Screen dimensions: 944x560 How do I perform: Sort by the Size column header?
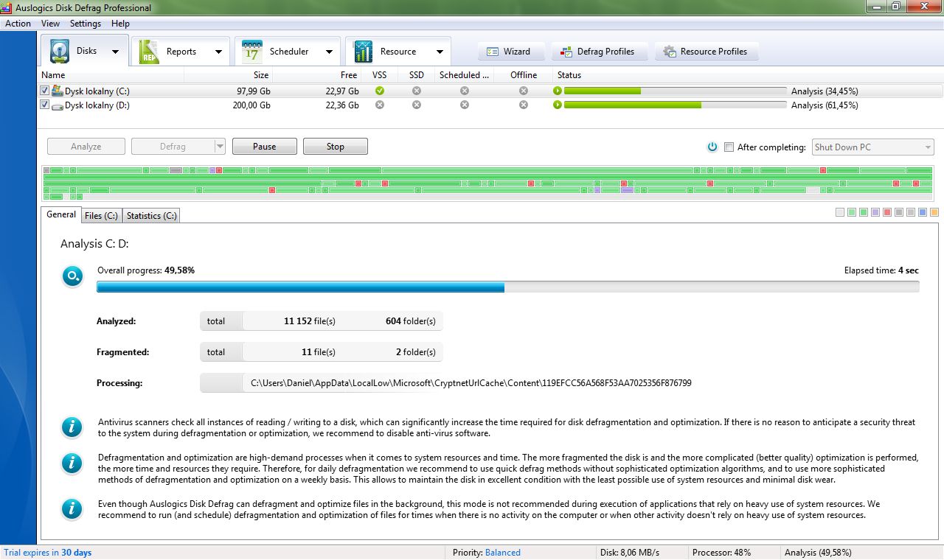(x=229, y=75)
